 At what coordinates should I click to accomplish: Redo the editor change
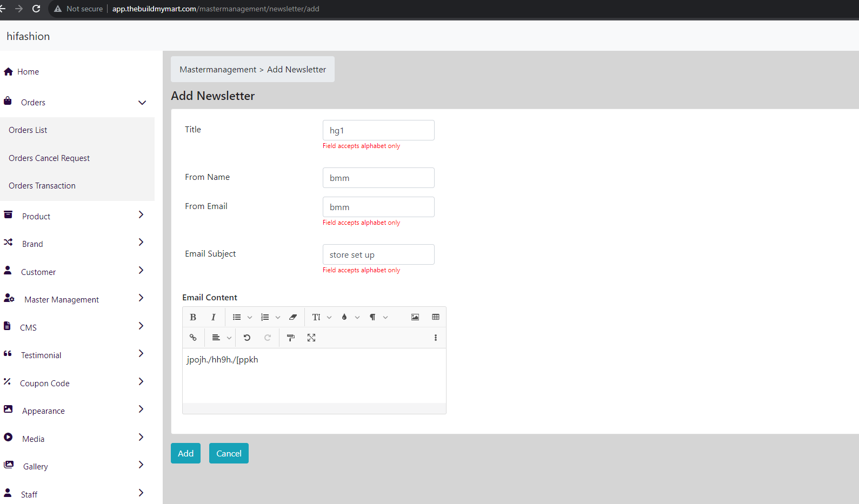pos(268,338)
